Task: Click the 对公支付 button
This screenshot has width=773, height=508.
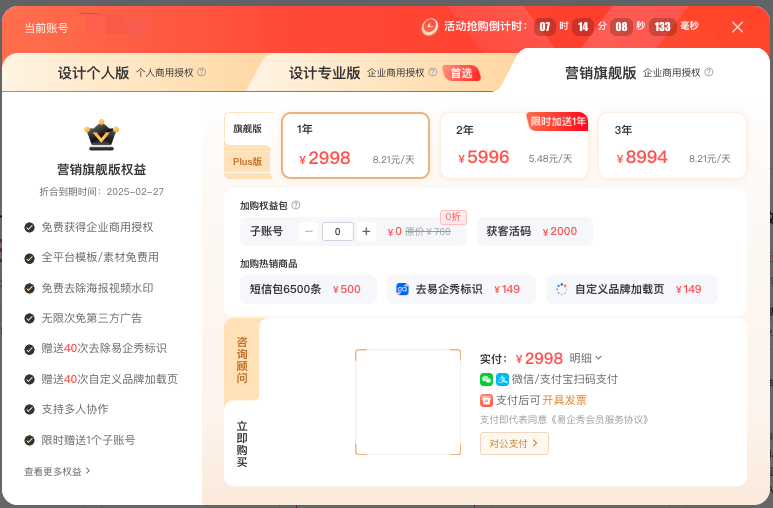Action: [514, 443]
